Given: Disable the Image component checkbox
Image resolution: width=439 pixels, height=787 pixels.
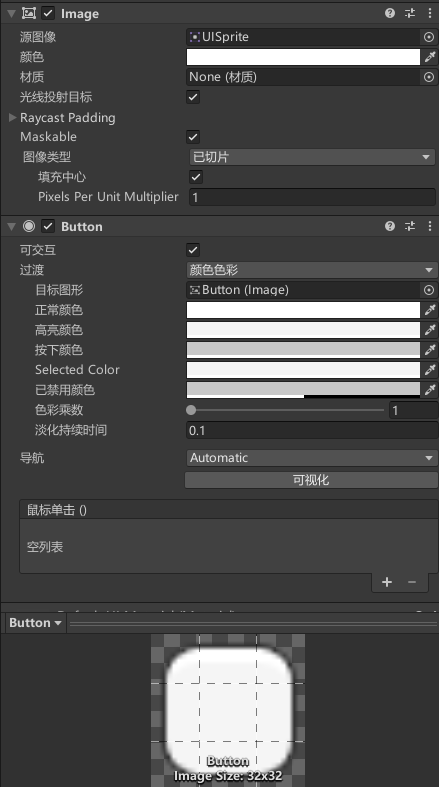Looking at the screenshot, I should pyautogui.click(x=48, y=13).
